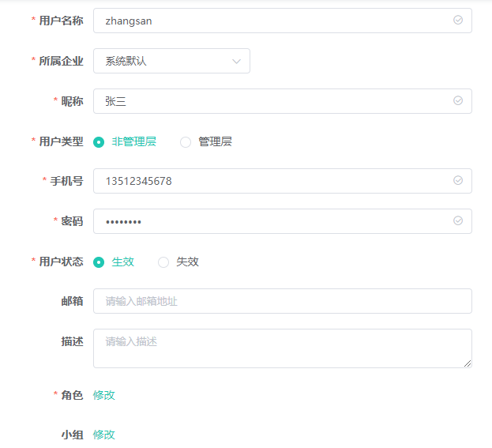Click the check icon in 密码 field

458,220
